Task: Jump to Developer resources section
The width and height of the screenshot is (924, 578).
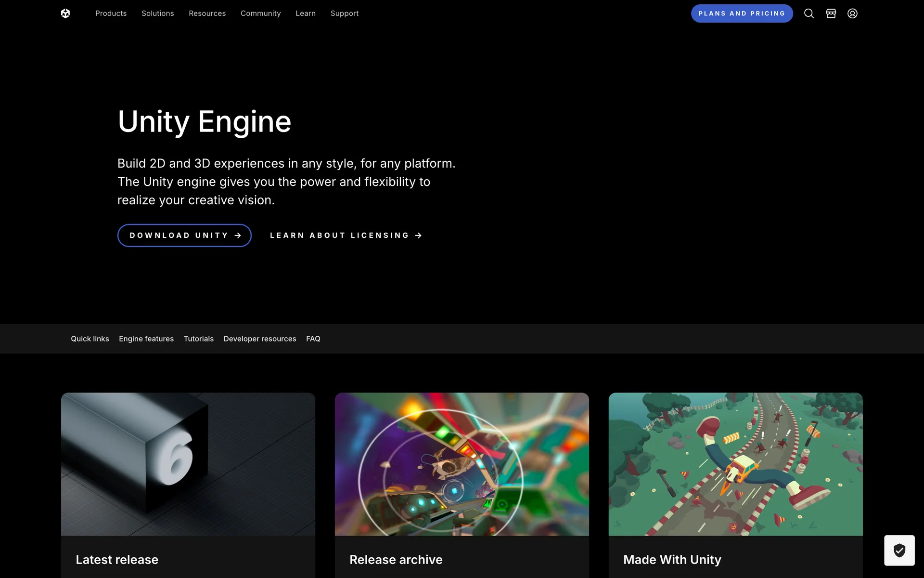Action: point(260,339)
